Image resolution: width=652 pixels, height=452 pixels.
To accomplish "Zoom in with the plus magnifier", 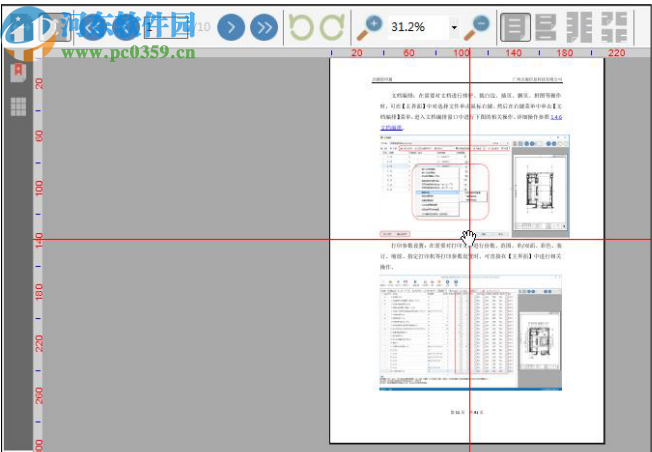I will click(x=369, y=27).
